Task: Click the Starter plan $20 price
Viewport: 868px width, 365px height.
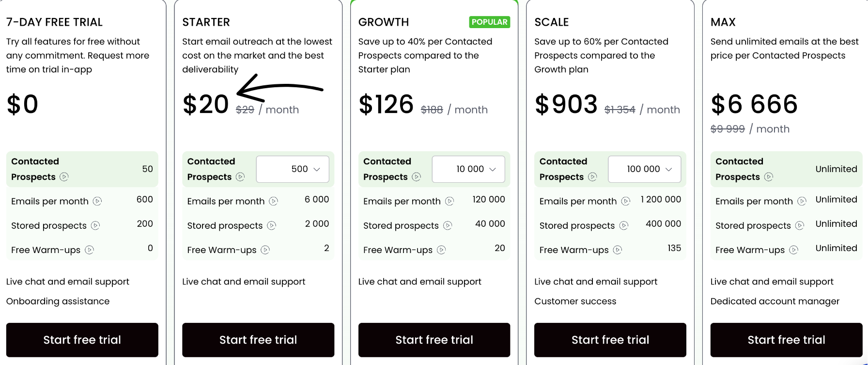Action: (x=205, y=105)
